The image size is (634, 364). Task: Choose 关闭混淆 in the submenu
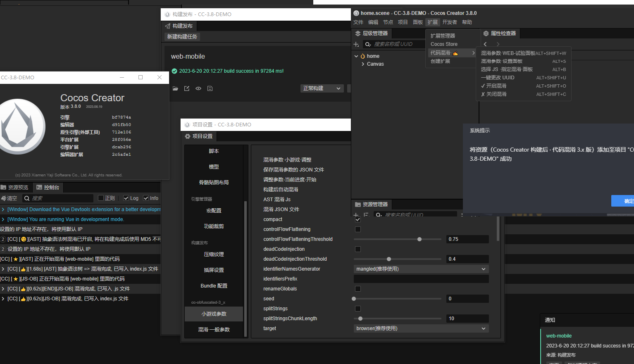point(523,94)
